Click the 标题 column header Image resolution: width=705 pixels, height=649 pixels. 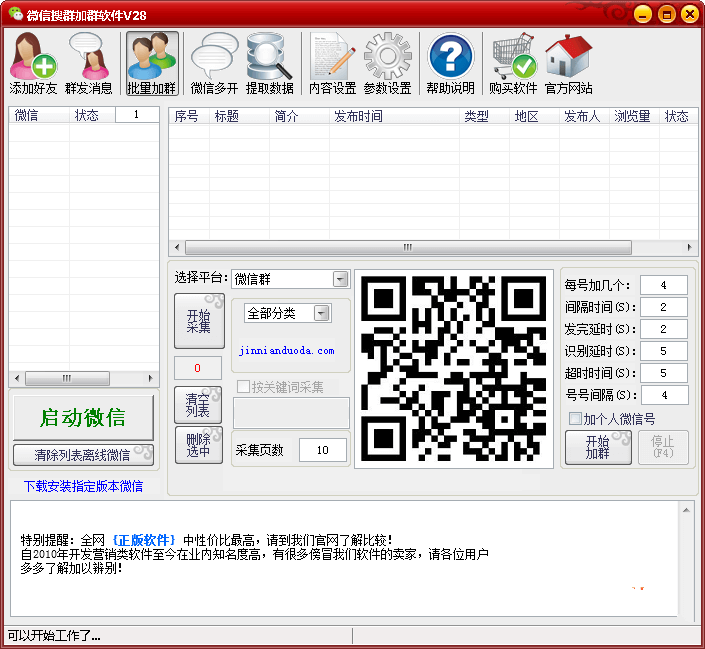click(x=239, y=116)
